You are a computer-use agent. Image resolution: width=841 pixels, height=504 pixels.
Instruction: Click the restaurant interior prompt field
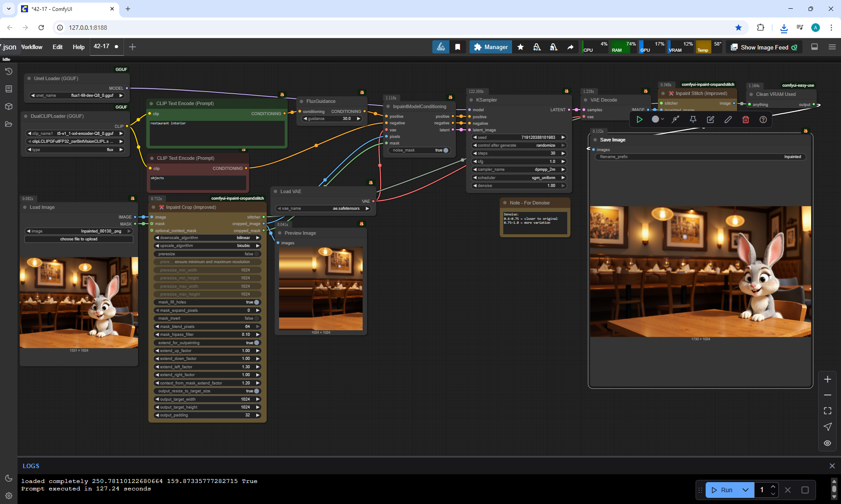(x=217, y=133)
